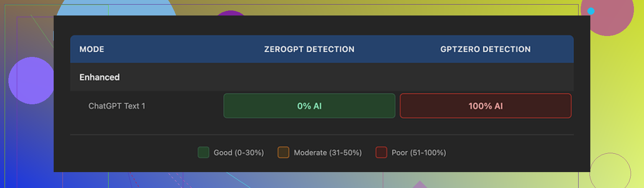The height and width of the screenshot is (188, 644).
Task: Select the Good (0-30%) legend text
Action: tap(239, 152)
